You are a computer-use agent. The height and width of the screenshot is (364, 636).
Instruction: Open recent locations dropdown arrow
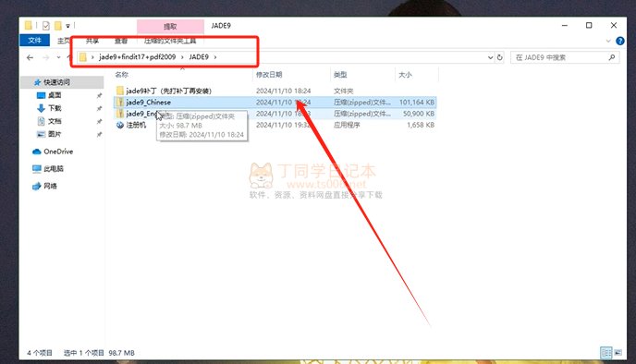[x=58, y=57]
